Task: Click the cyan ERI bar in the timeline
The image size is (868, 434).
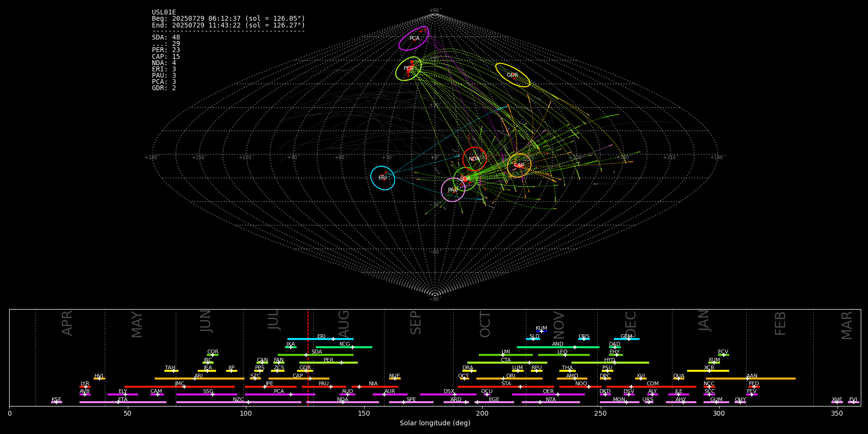Action: point(320,339)
